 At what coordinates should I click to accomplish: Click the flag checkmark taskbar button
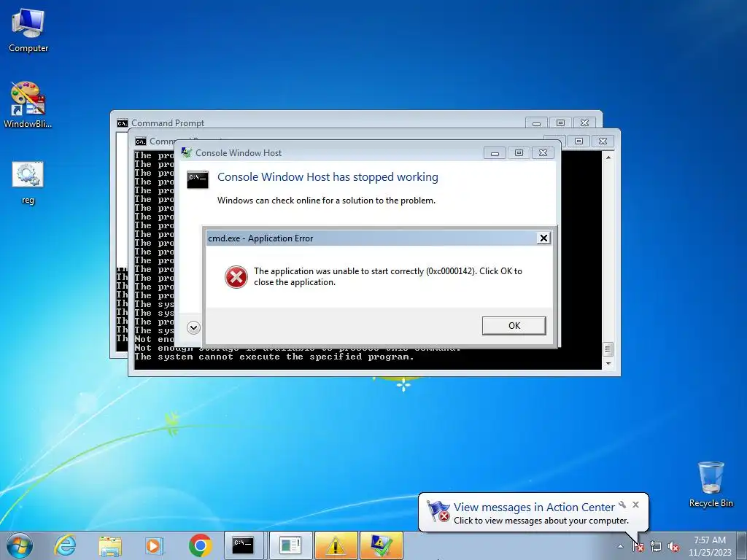click(381, 545)
